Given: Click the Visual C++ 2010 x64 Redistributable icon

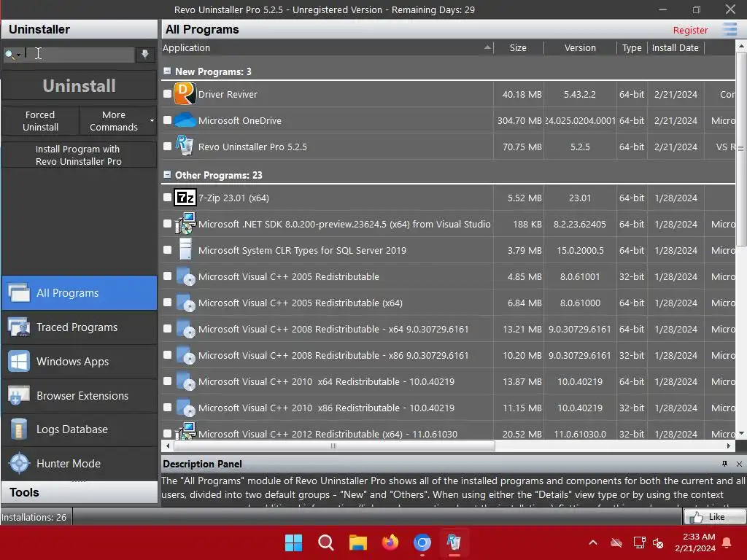Looking at the screenshot, I should coord(185,381).
